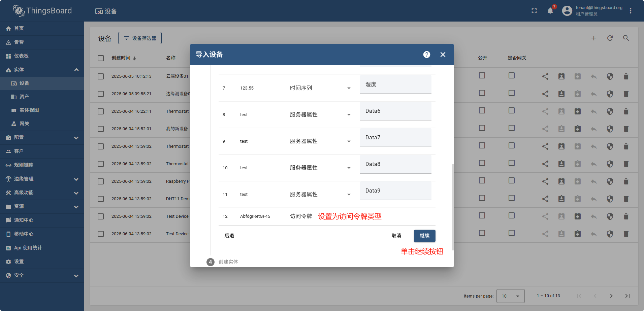Click the add device plus icon
Screen dimensions: 644x311
[593, 38]
